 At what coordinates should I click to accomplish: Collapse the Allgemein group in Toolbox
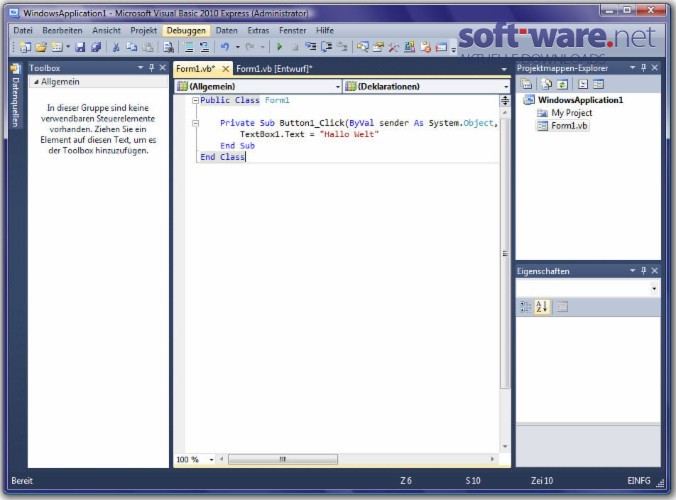coord(37,82)
